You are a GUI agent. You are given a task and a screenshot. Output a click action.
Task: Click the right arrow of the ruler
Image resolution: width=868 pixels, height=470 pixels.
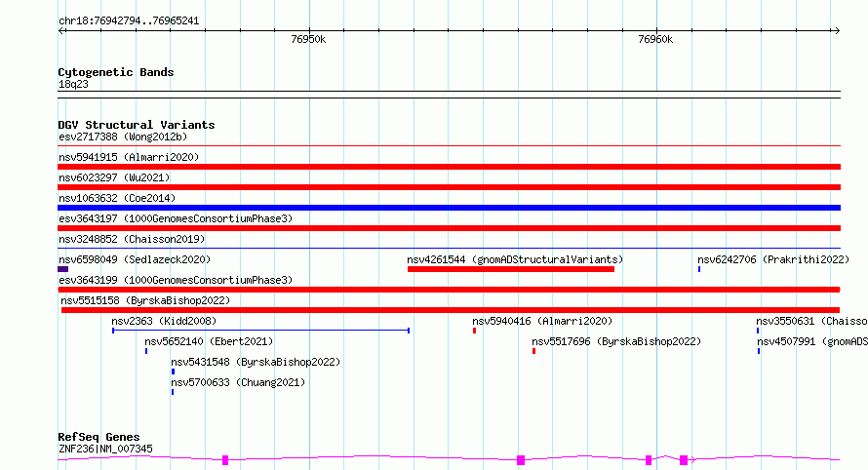[x=837, y=30]
